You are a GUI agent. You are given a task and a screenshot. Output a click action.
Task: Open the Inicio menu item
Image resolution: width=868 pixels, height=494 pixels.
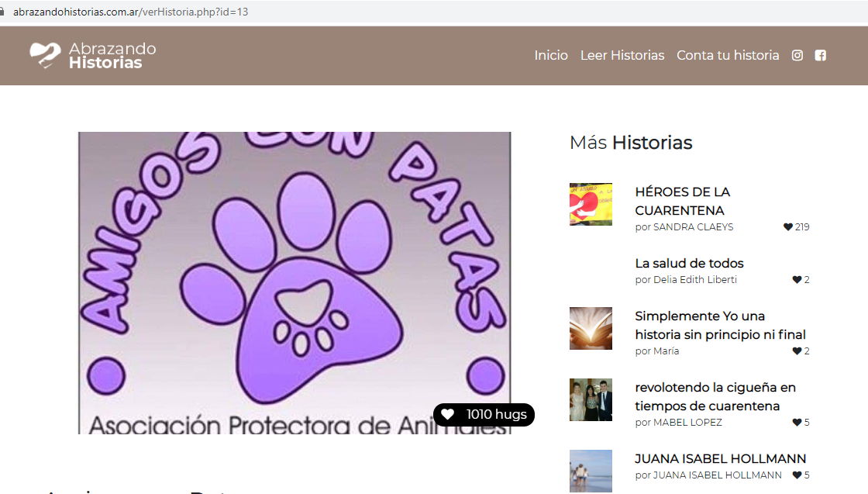(x=551, y=55)
